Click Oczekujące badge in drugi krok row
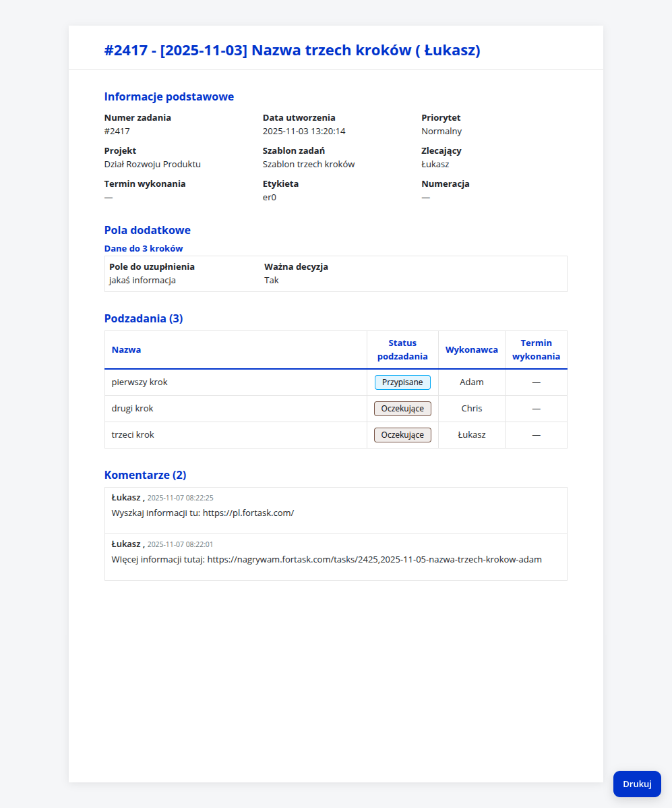The image size is (672, 808). 402,409
